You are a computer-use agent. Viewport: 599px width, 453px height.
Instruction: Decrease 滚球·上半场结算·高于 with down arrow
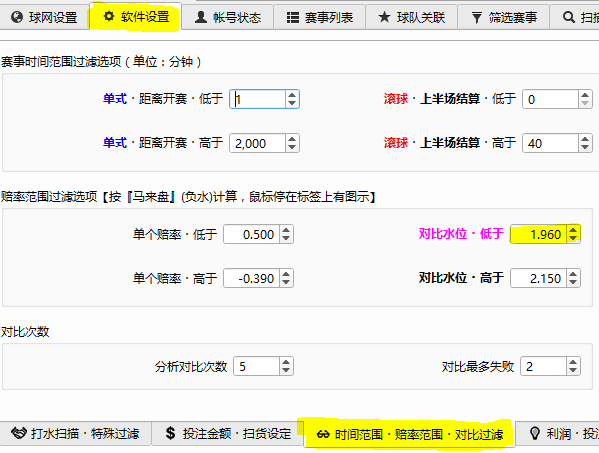585,147
